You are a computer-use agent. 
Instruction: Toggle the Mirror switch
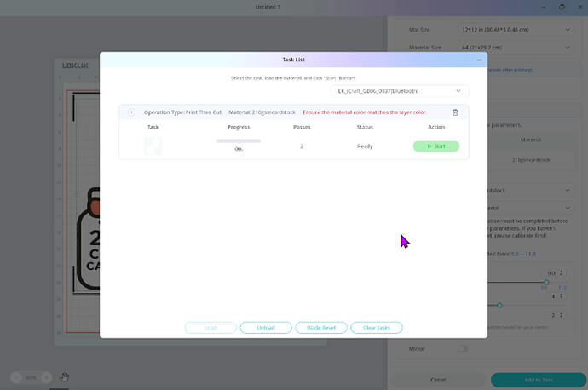(x=464, y=348)
